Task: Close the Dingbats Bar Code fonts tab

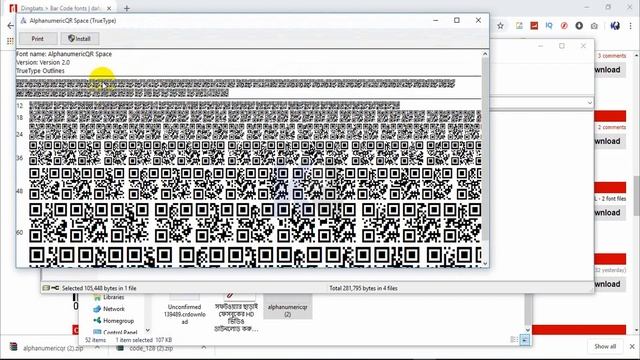Action: 109,8
